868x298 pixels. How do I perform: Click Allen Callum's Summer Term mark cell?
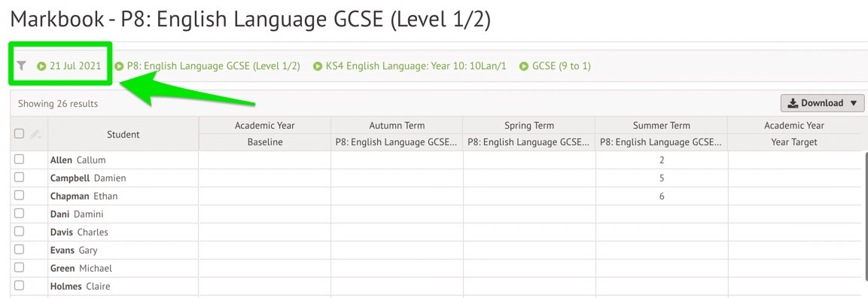click(x=662, y=160)
